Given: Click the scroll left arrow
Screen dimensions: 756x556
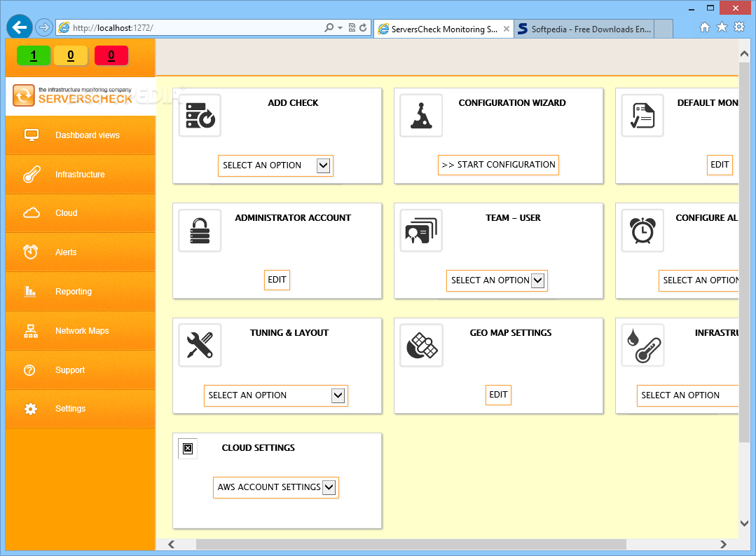Looking at the screenshot, I should coord(171,544).
